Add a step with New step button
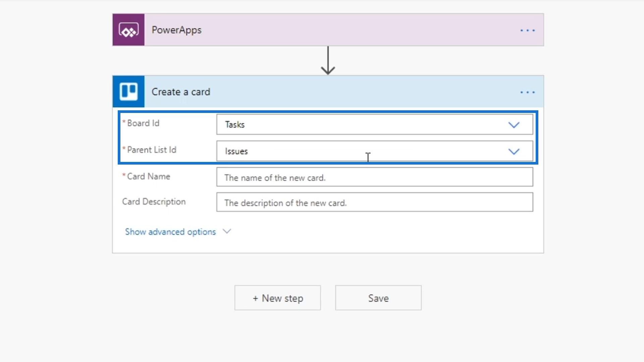This screenshot has width=644, height=362. pyautogui.click(x=277, y=298)
